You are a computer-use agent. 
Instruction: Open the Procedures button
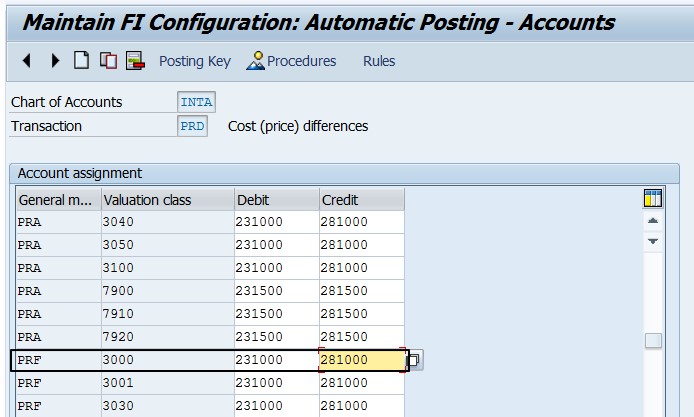(x=291, y=61)
